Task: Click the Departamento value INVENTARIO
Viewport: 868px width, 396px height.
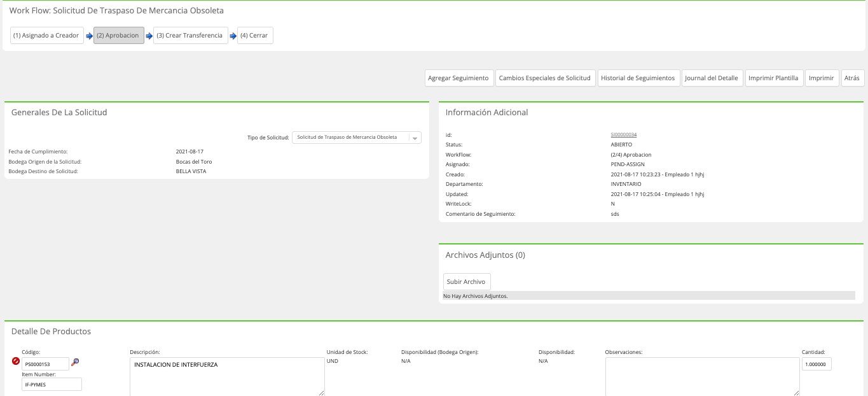Action: 626,185
